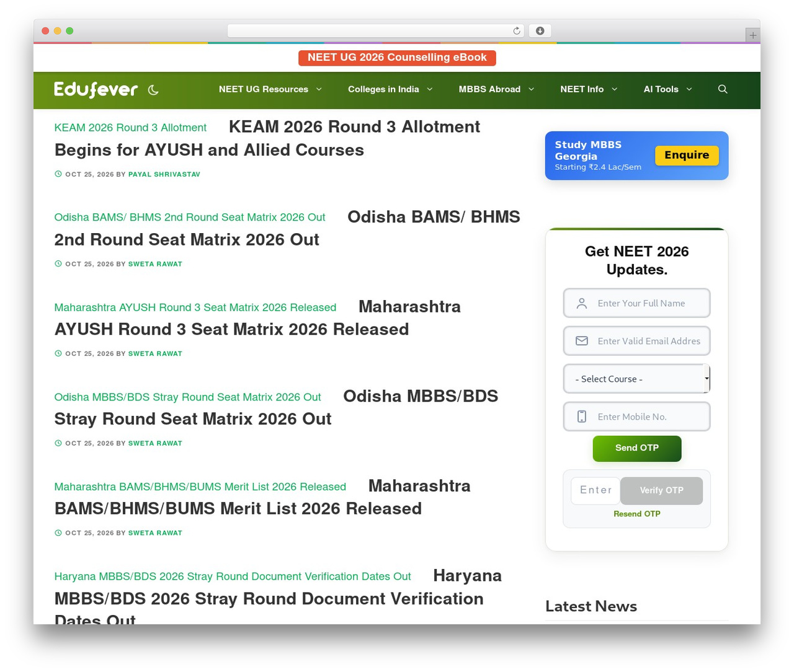Click Study MBBS Georgia ad text
Screen dimensions: 794x672
[598, 155]
